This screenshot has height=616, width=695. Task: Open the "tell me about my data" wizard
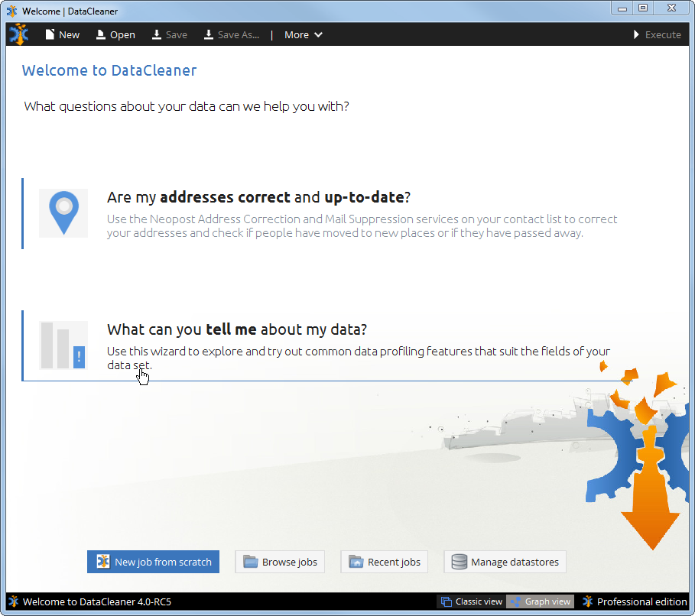tap(237, 329)
